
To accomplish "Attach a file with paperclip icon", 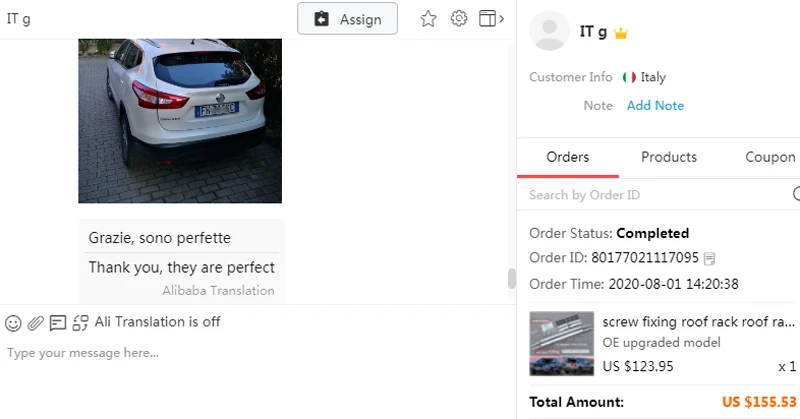I will (35, 323).
